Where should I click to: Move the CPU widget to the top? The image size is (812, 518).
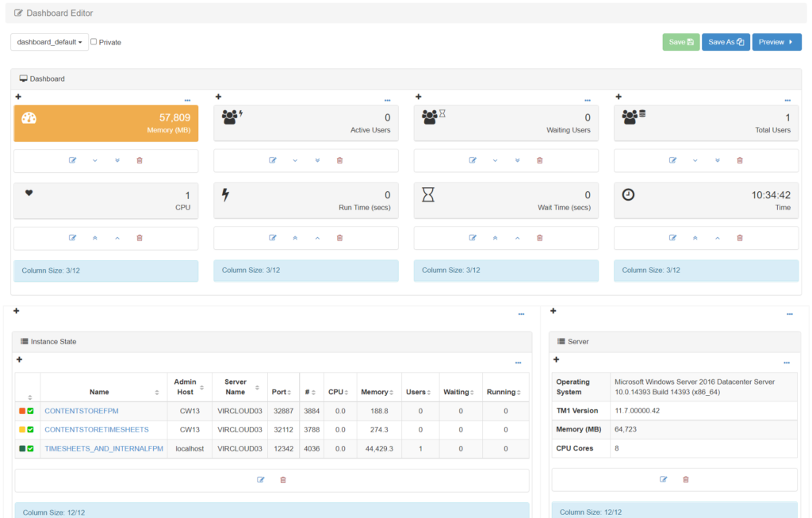(x=94, y=237)
